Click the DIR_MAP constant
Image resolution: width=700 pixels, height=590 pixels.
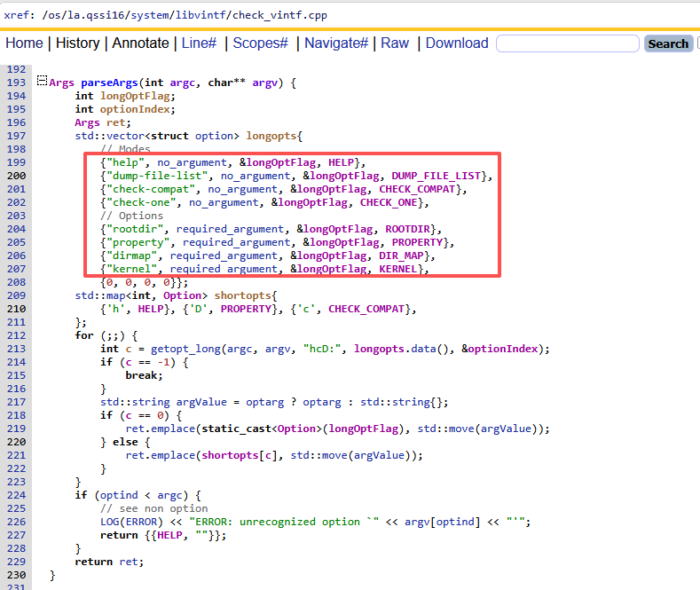click(401, 256)
